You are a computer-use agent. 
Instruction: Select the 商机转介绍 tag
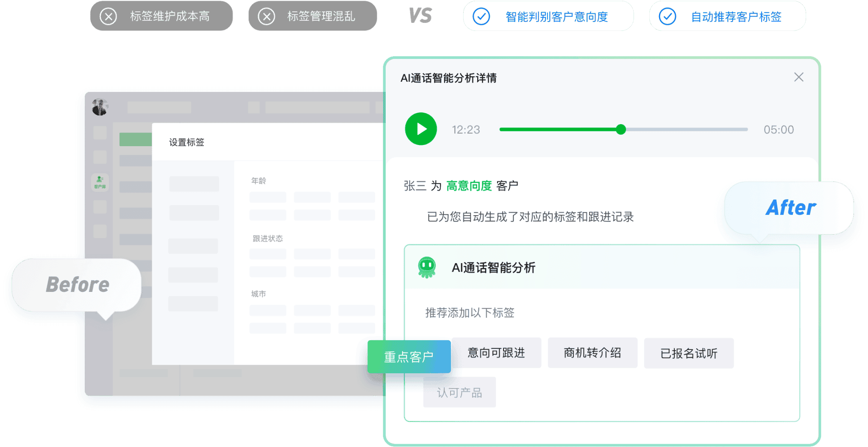coord(593,353)
